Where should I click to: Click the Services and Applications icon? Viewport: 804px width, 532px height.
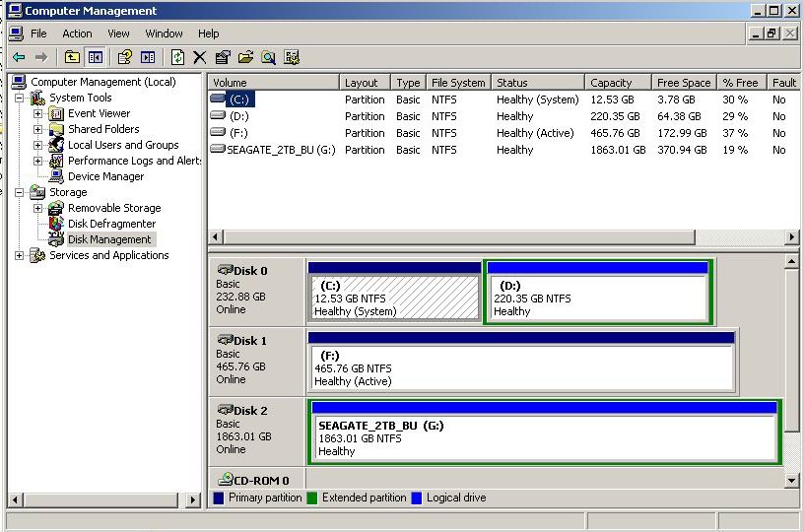[x=37, y=255]
